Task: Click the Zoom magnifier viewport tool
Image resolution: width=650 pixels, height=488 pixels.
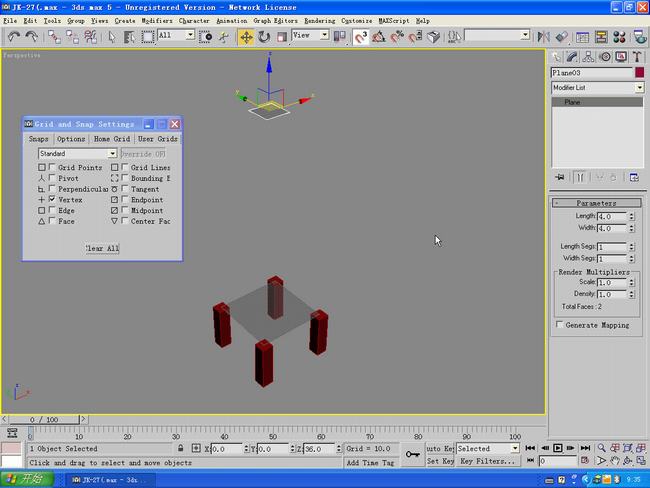Action: pyautogui.click(x=601, y=448)
